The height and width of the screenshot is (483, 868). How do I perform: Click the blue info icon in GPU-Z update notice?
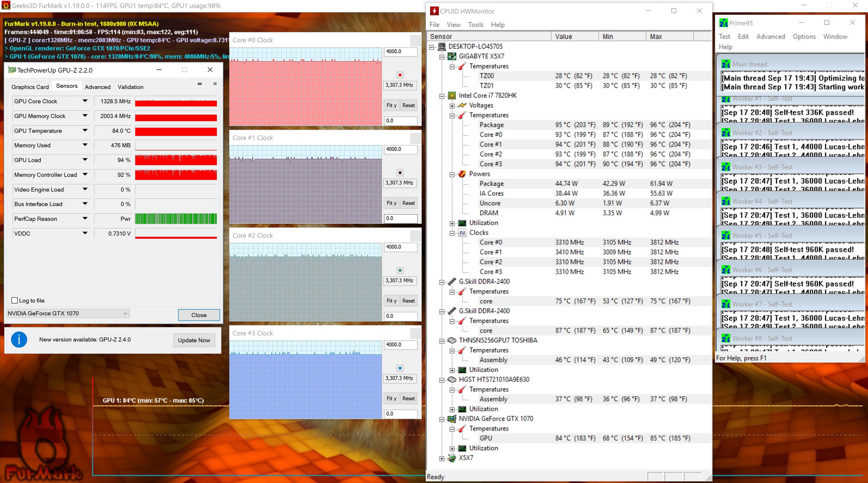coord(19,340)
